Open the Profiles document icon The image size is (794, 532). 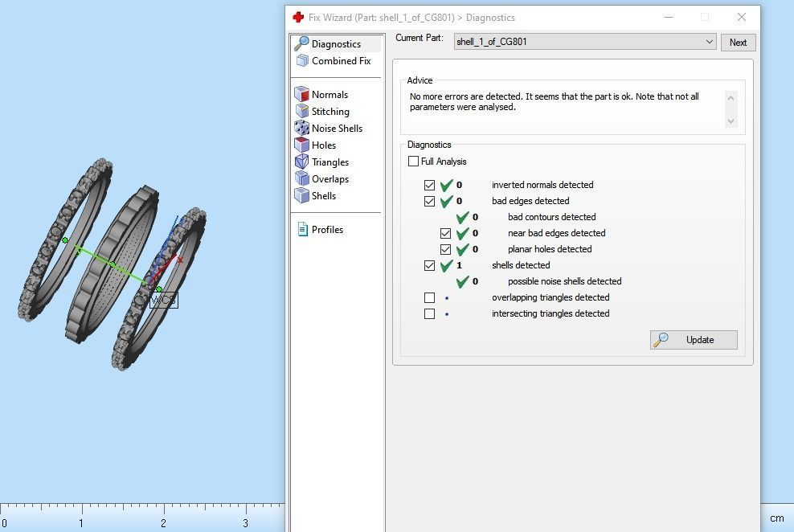tap(302, 229)
